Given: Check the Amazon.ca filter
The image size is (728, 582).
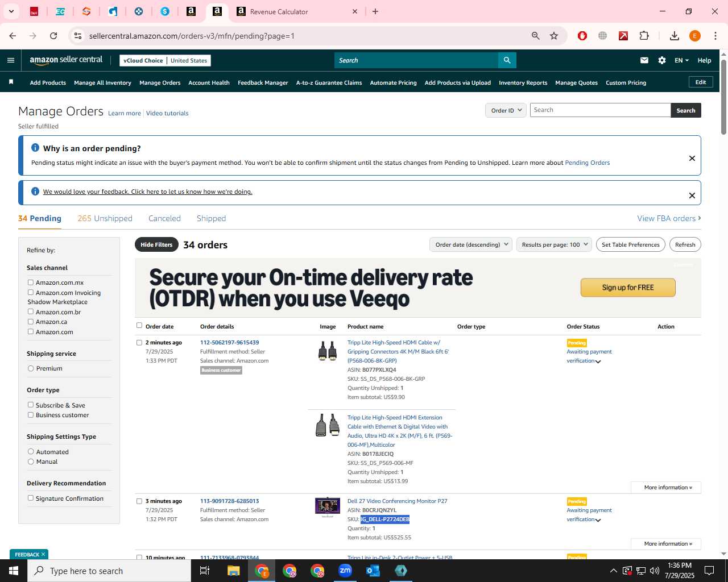Looking at the screenshot, I should tap(31, 321).
